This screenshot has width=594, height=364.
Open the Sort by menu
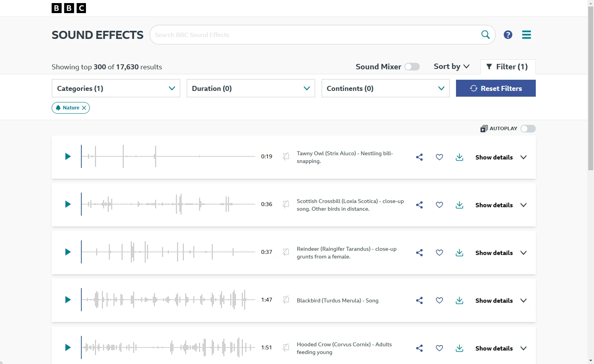coord(451,67)
